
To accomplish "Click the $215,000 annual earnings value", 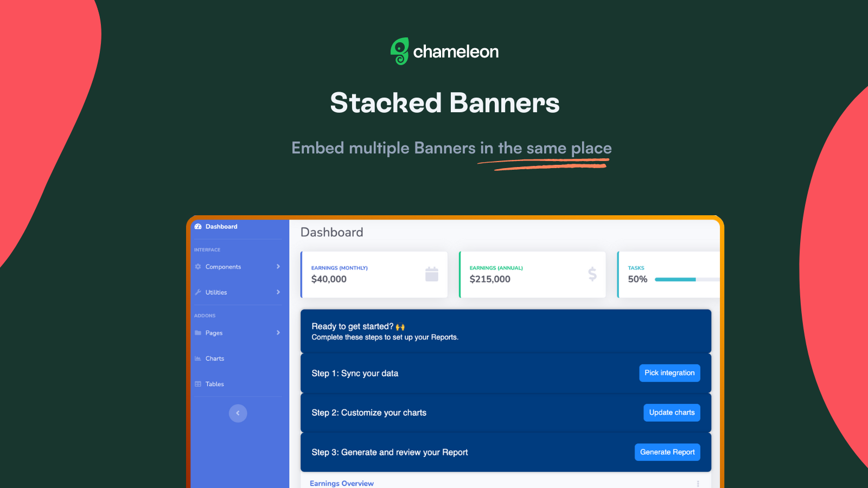I will pos(490,279).
